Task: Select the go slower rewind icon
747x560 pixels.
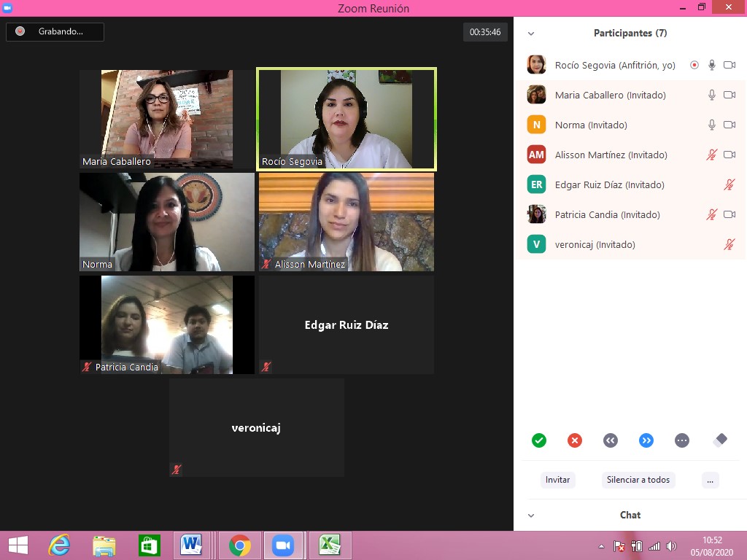Action: pos(611,440)
